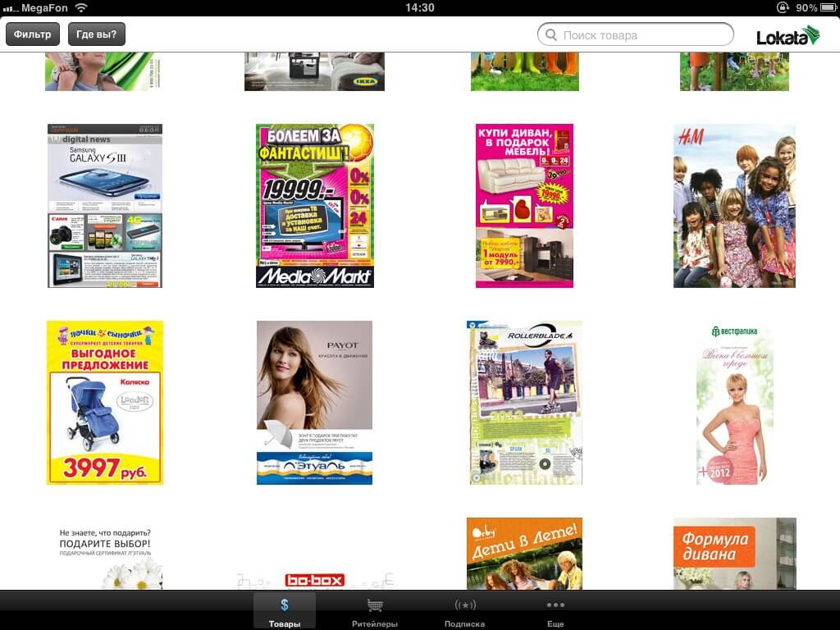Open the Формула дивана catalog

tap(734, 554)
